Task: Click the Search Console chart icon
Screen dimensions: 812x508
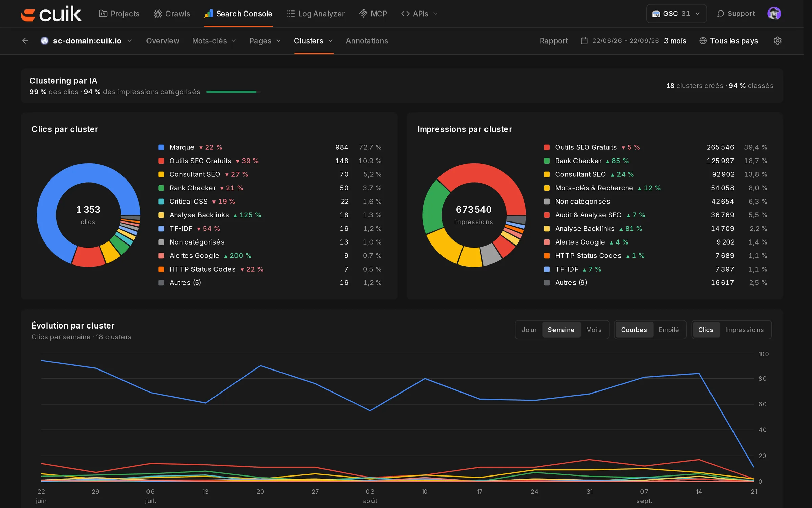Action: pyautogui.click(x=209, y=14)
